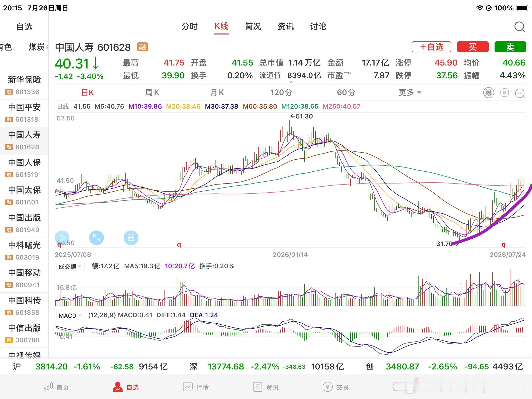Select 中国科传 601858 in watchlist
The image size is (532, 399).
point(24,306)
